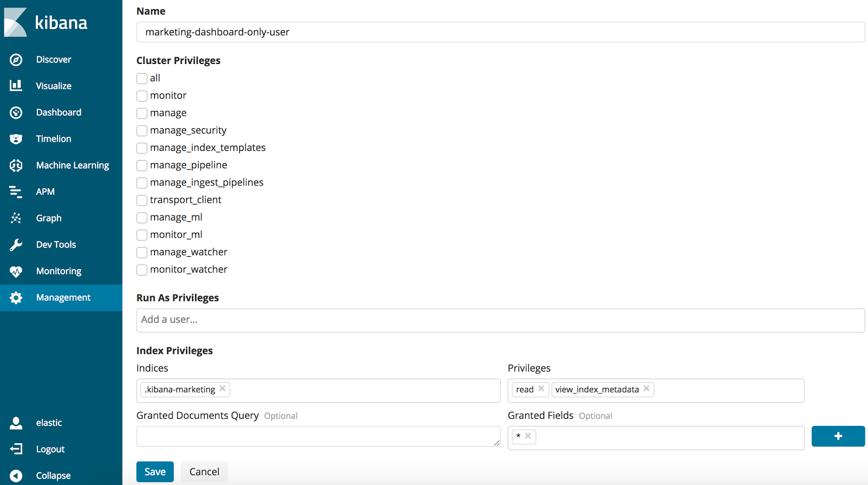Check manage_ingest_pipelines privilege
The width and height of the screenshot is (868, 485).
[x=142, y=183]
